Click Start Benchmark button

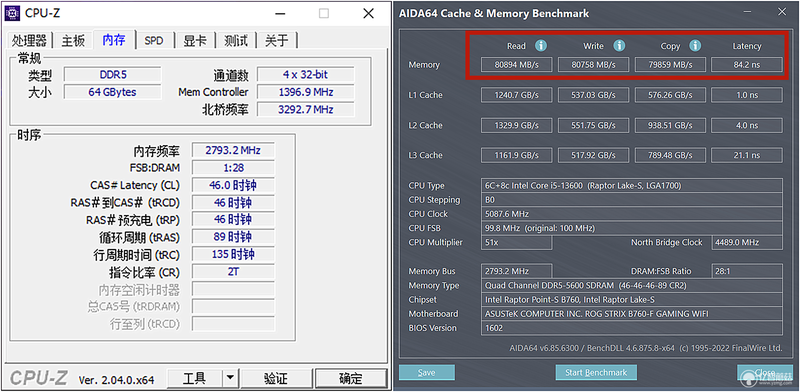(596, 373)
